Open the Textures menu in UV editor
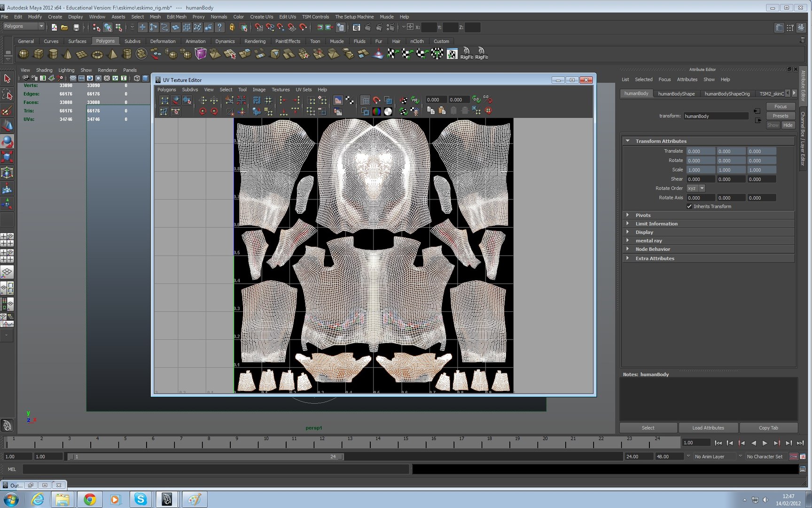 click(280, 89)
